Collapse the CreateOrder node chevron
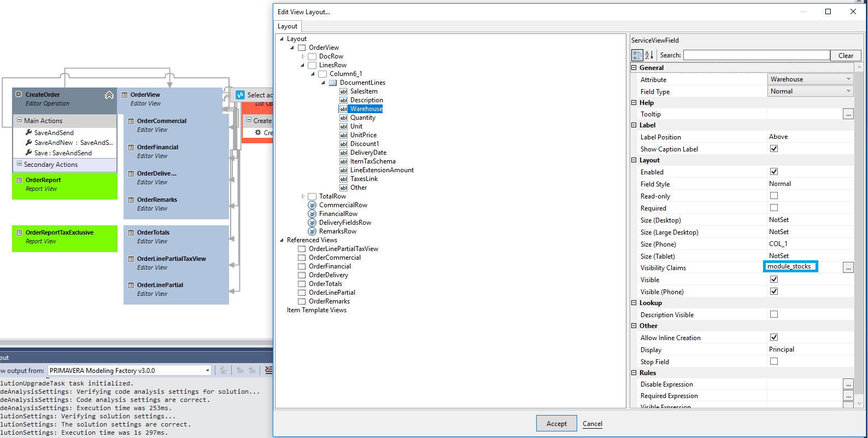868x438 pixels. click(109, 95)
